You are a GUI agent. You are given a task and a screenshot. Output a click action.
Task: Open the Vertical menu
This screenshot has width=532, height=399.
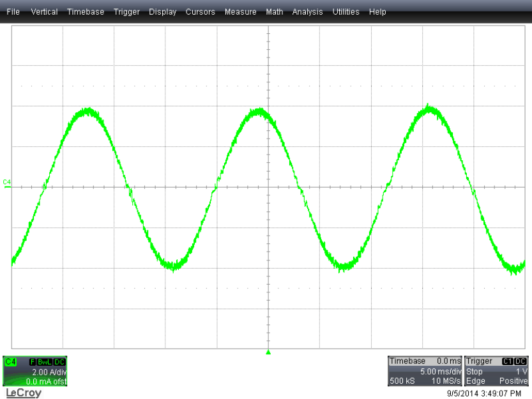pyautogui.click(x=44, y=12)
